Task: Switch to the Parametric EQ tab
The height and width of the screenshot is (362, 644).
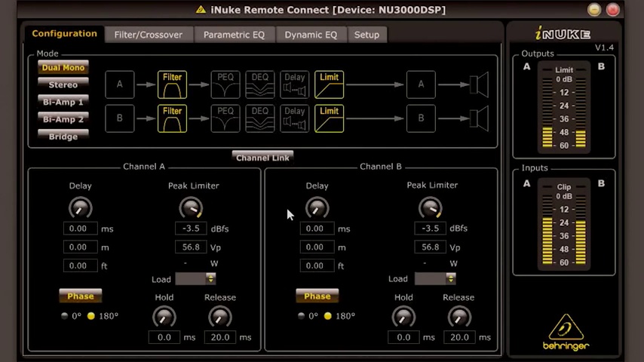Action: click(234, 35)
